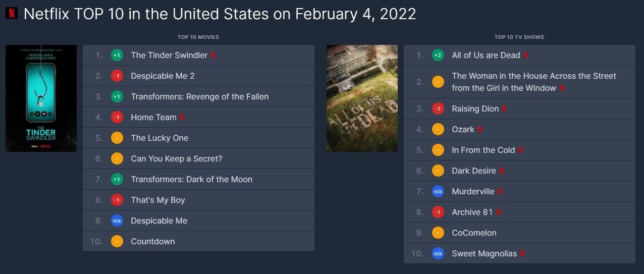Click the Top 10 Movies heading

click(x=198, y=37)
